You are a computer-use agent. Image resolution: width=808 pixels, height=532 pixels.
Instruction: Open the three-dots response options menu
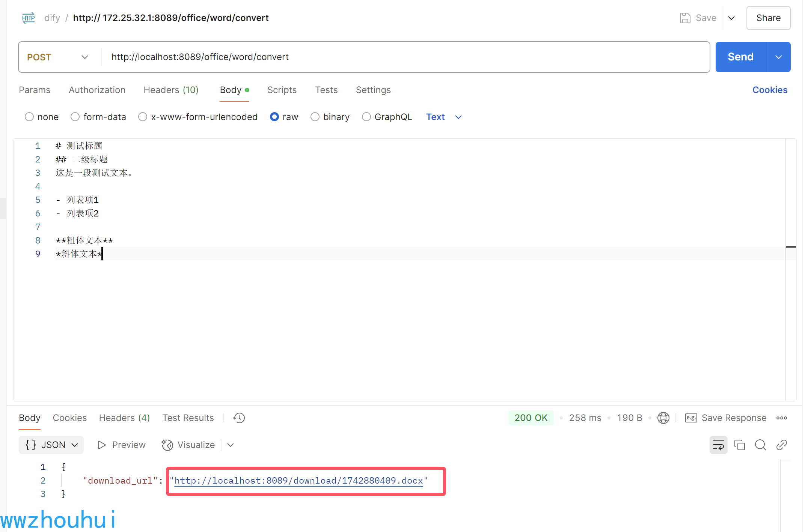coord(781,418)
